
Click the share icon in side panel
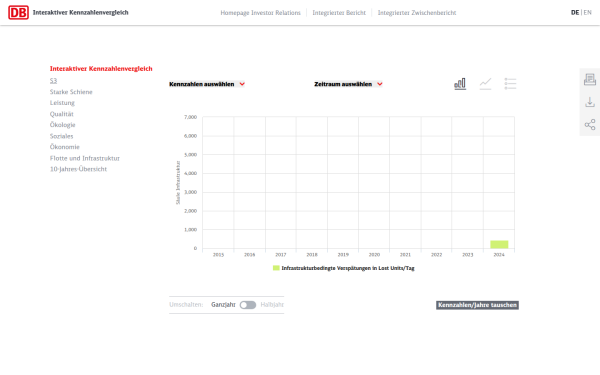pyautogui.click(x=590, y=124)
